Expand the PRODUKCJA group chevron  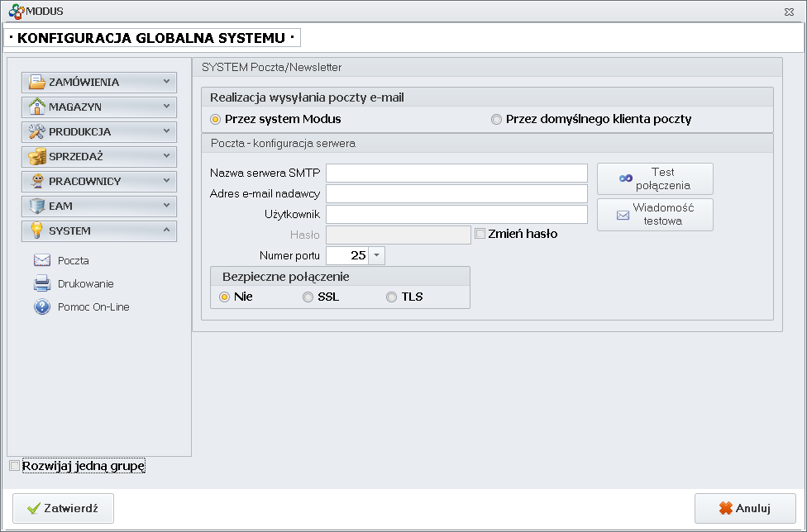(x=166, y=131)
